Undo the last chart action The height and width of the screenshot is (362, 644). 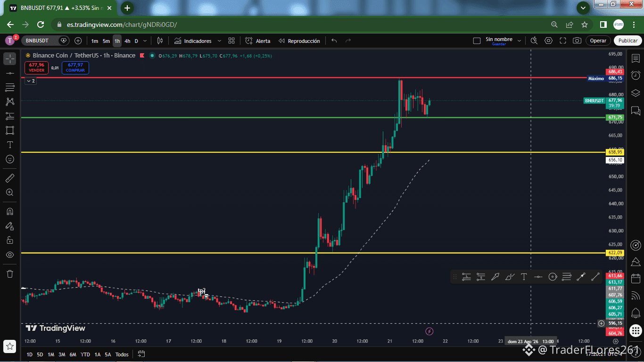334,41
